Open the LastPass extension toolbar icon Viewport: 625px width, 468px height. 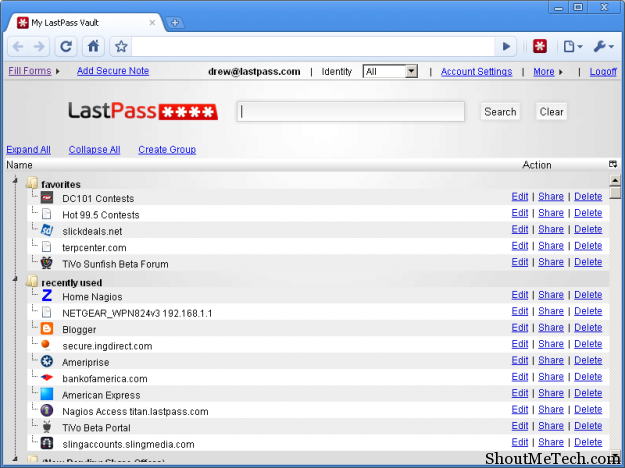(540, 46)
